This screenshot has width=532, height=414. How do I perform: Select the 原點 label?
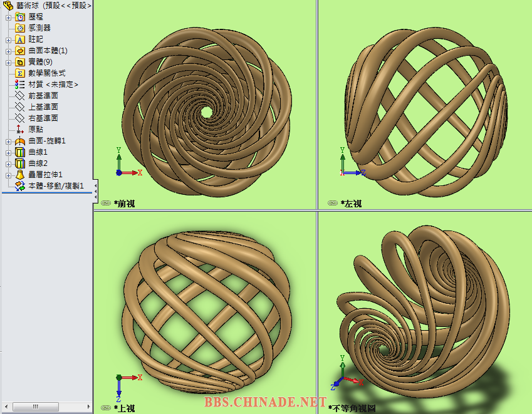(36, 130)
